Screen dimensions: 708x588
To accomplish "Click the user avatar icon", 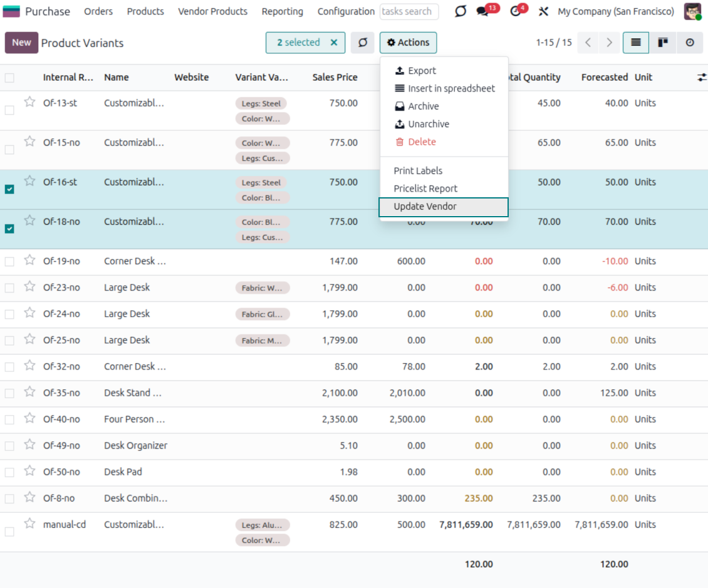I will coord(692,11).
